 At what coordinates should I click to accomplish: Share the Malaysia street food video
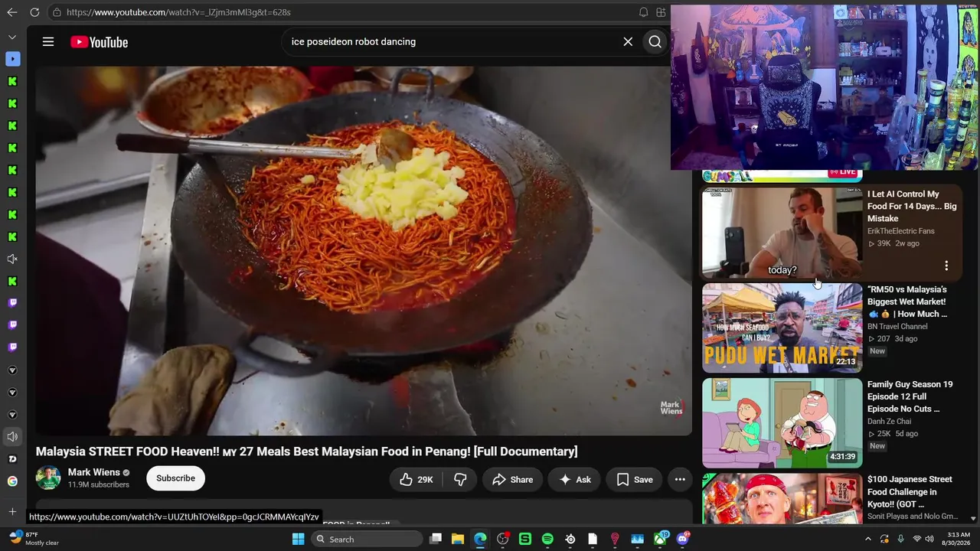click(512, 480)
